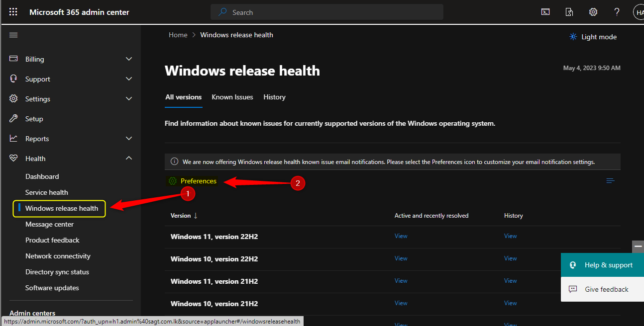
Task: View active issues for Windows 10 21H2
Action: point(401,303)
